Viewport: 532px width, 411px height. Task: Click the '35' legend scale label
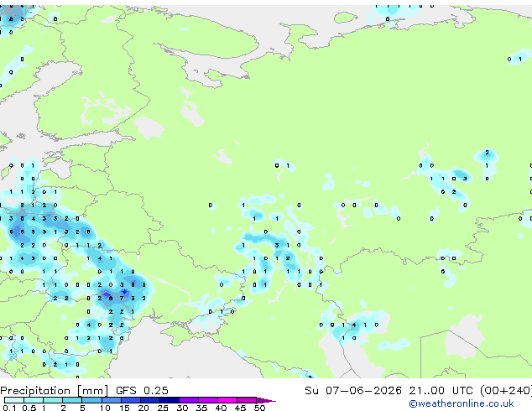201,408
